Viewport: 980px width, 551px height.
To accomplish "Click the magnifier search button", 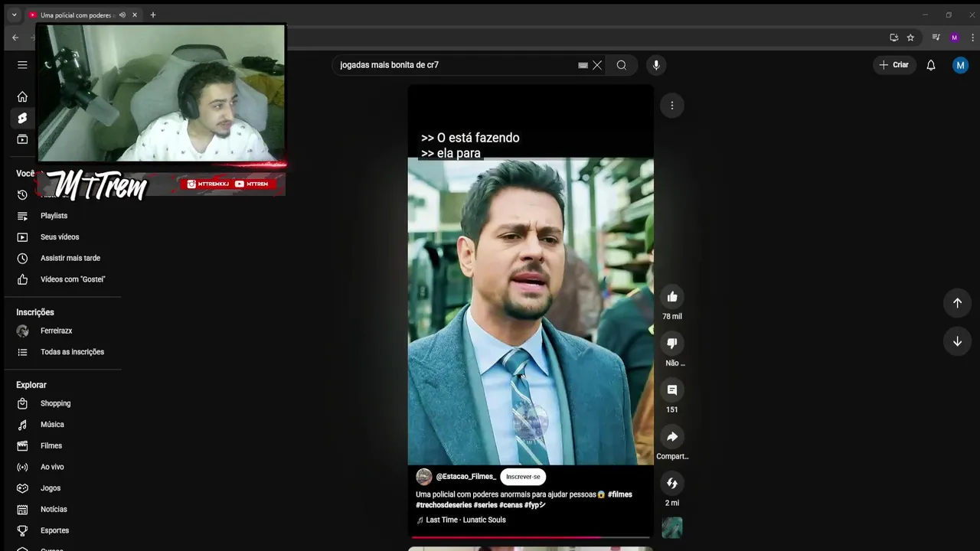I will 622,65.
